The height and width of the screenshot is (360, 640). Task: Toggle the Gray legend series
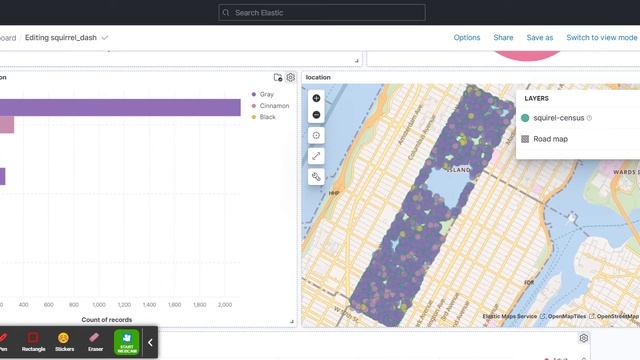click(x=263, y=94)
